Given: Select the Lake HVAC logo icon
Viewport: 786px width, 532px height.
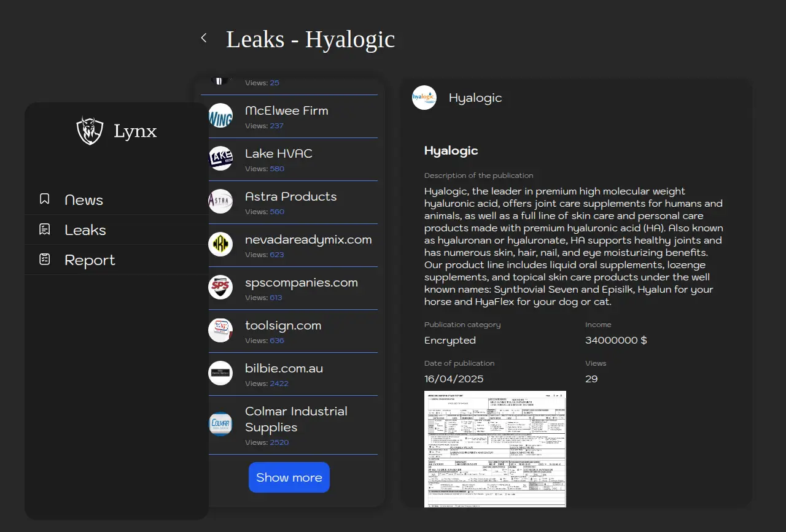Looking at the screenshot, I should point(220,158).
